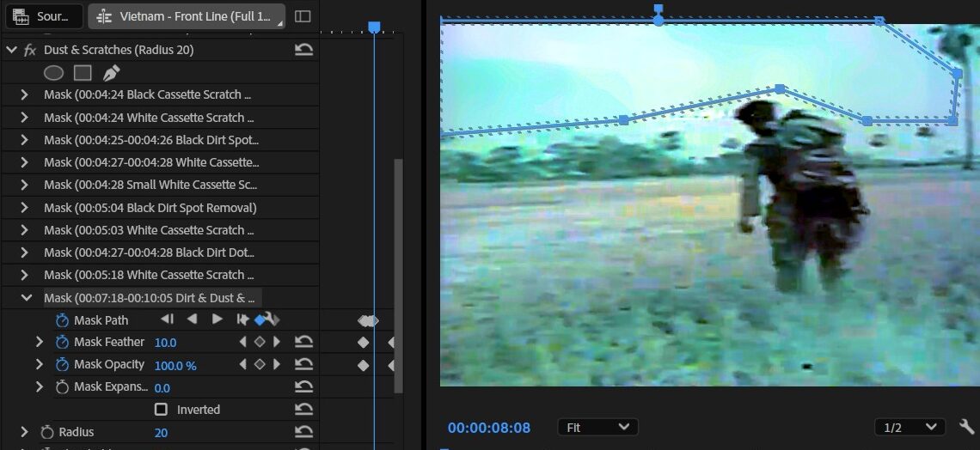This screenshot has width=980, height=450.
Task: Go to next Mask Opacity keyframe
Action: 276,364
